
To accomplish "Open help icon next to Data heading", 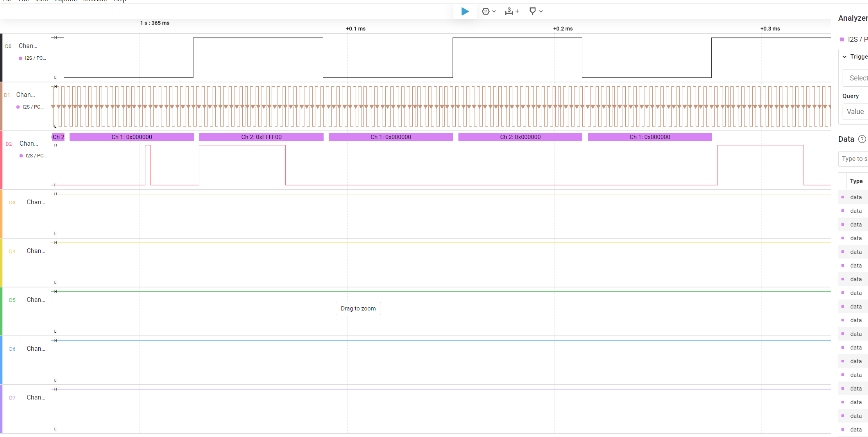I will [862, 139].
